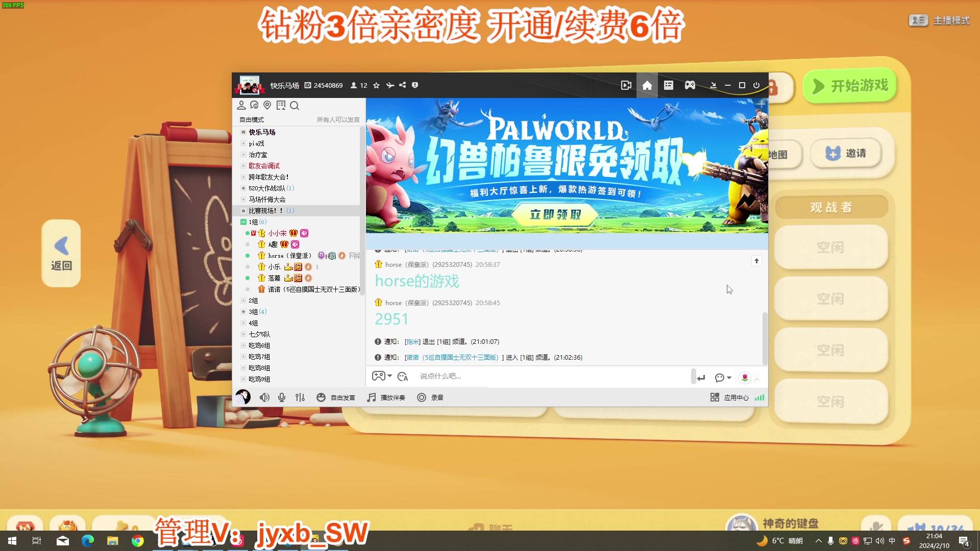Screen dimensions: 980x551
Task: Click the emoji font style icon
Action: pyautogui.click(x=403, y=377)
